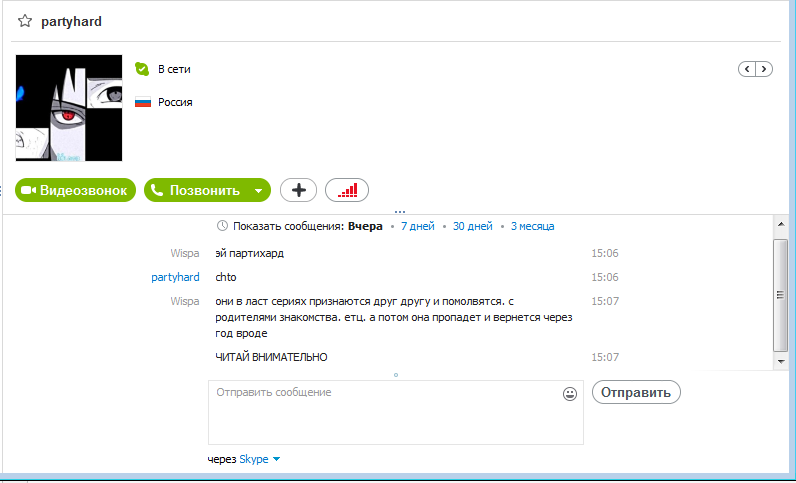Show messages from Вчера
This screenshot has height=483, width=796.
(365, 226)
